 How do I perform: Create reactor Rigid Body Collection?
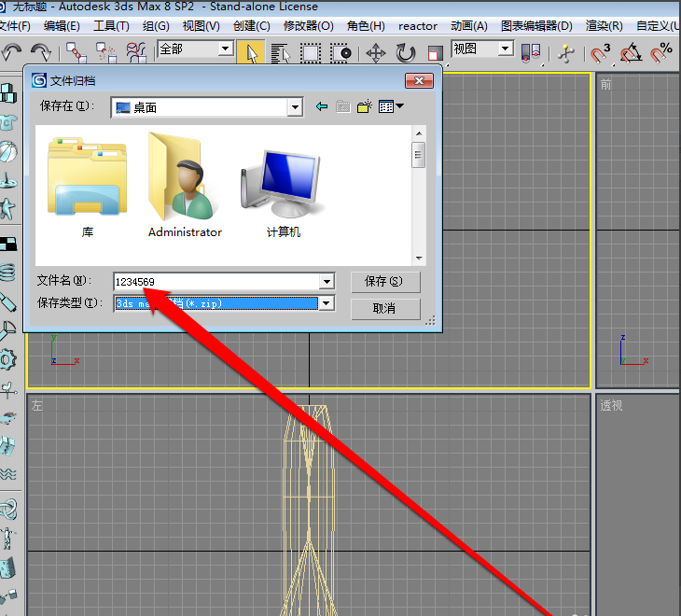[8, 93]
